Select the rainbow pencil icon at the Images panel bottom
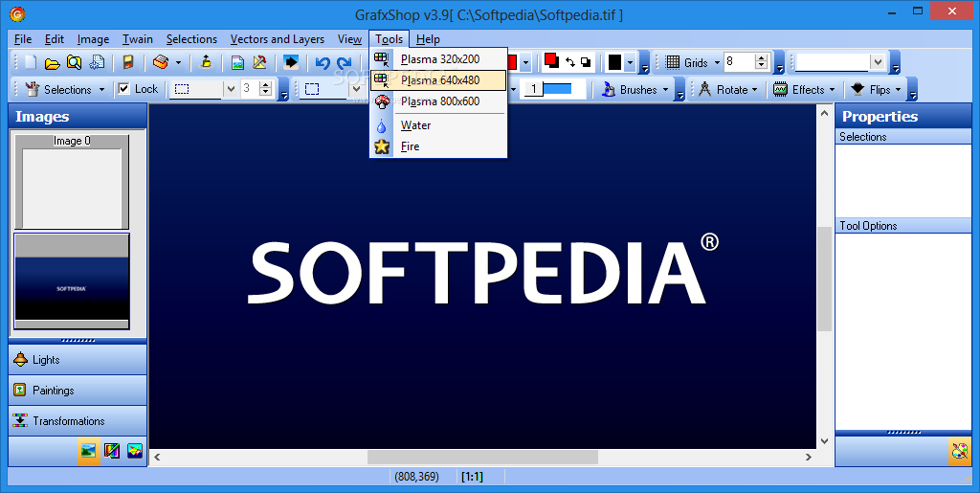 coord(112,450)
